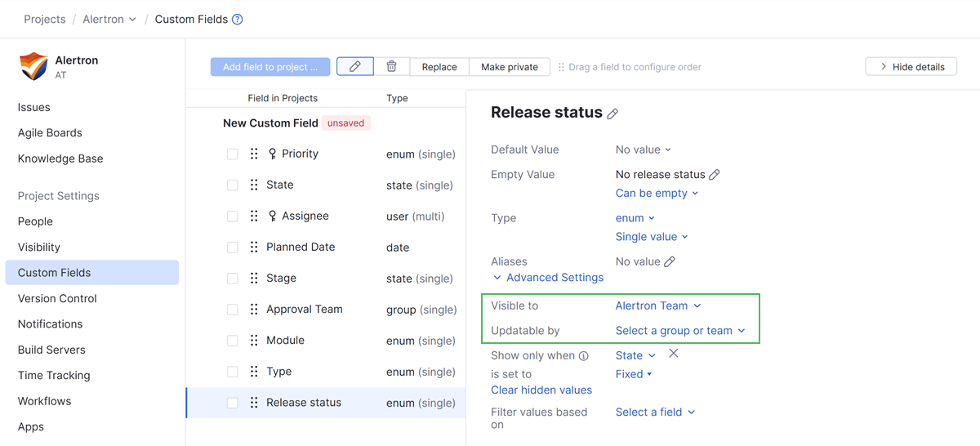This screenshot has height=446, width=980.
Task: Click the pencil edit field toolbar icon
Action: (354, 67)
